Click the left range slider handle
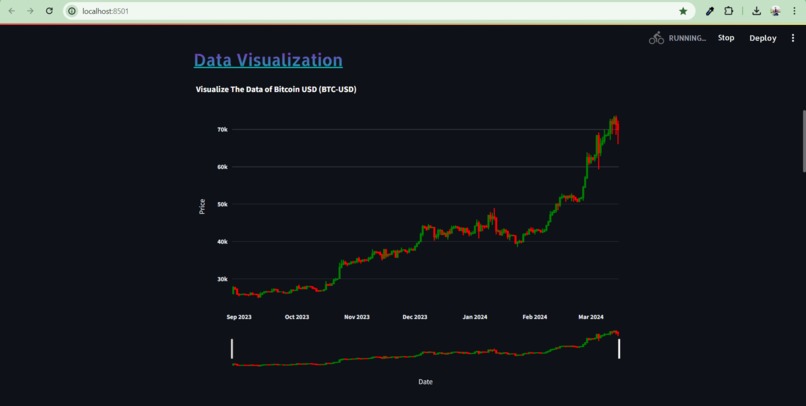The width and height of the screenshot is (806, 406). [x=232, y=348]
